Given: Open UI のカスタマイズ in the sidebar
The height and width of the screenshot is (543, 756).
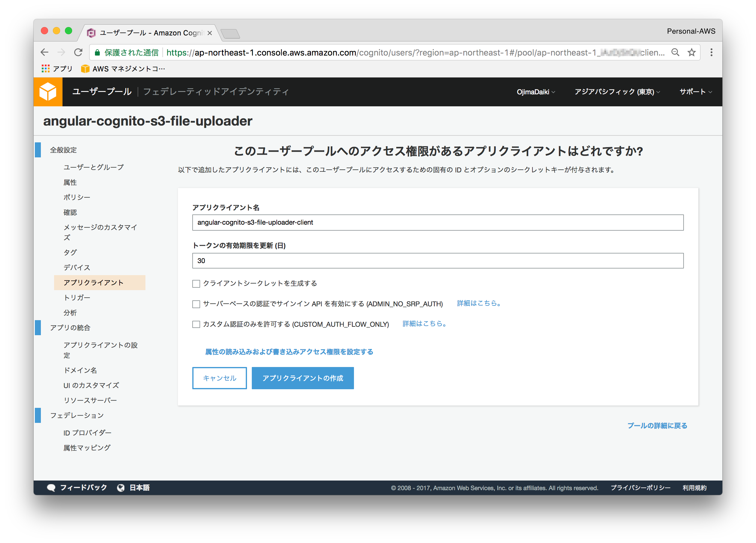Looking at the screenshot, I should 91,385.
